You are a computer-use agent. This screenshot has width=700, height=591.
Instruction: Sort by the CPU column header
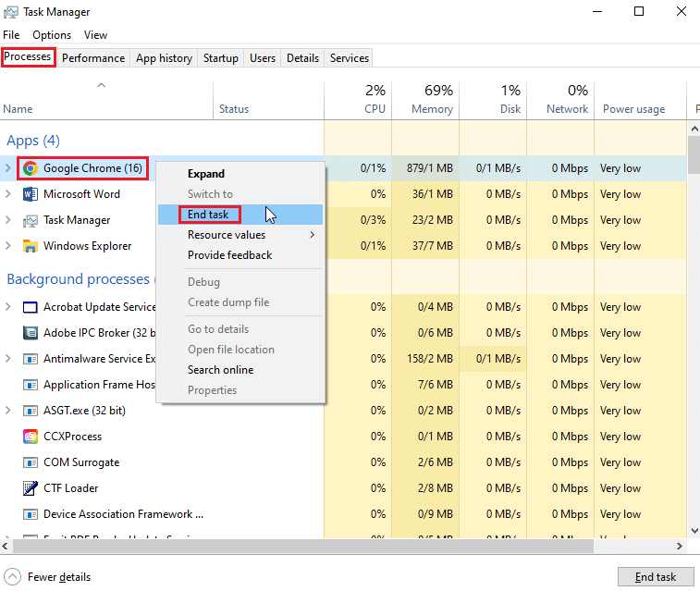click(358, 101)
